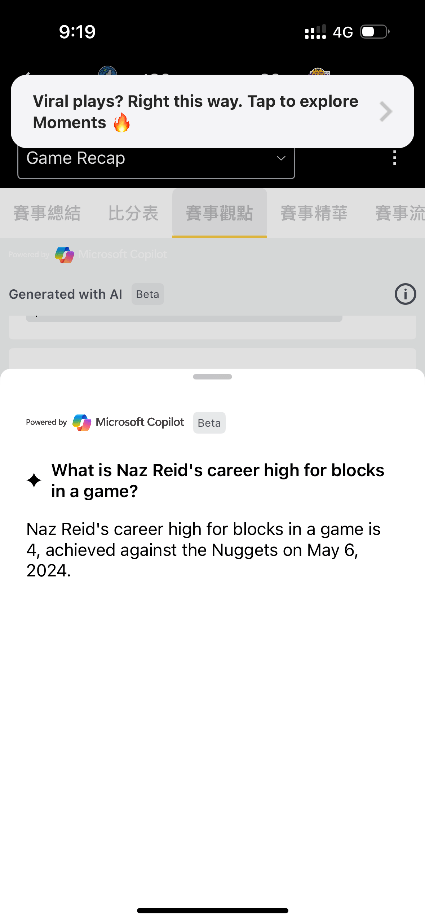Tap the Microsoft Copilot logo in background header
Image resolution: width=425 pixels, height=922 pixels.
coord(64,255)
